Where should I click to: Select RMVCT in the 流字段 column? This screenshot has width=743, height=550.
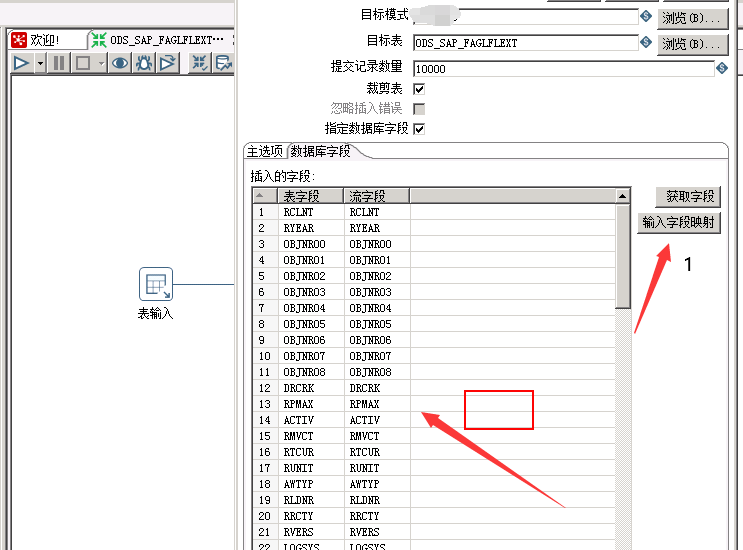tap(377, 436)
